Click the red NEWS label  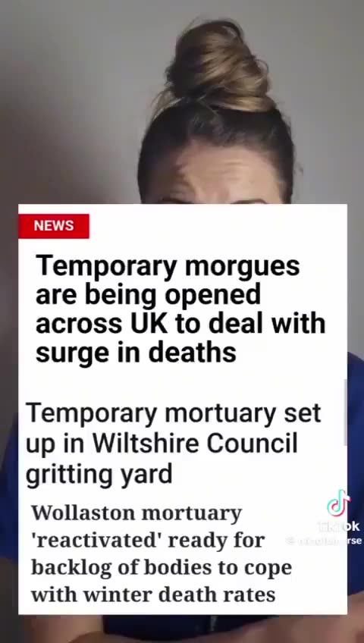(x=54, y=225)
